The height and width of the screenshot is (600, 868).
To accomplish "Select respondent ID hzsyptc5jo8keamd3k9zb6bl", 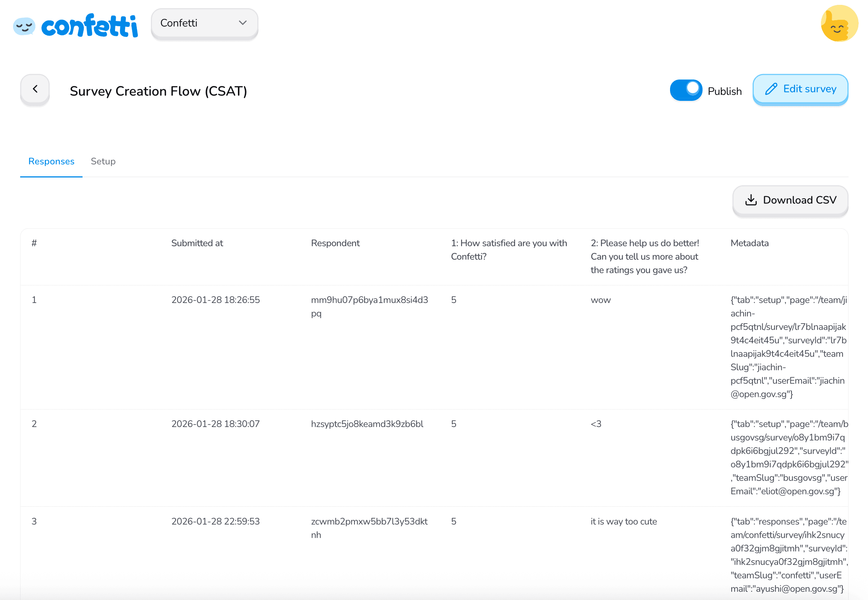I will point(367,424).
